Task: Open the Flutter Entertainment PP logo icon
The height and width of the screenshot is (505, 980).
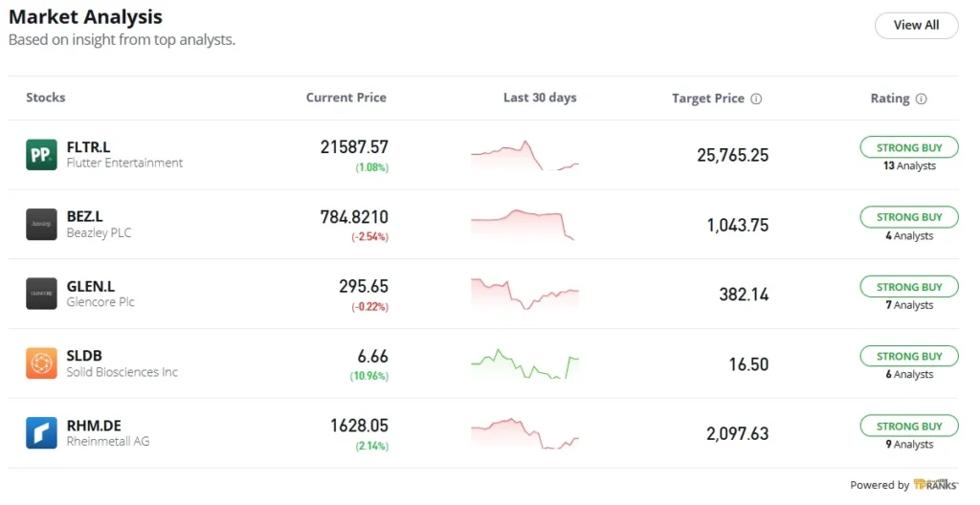Action: click(41, 154)
